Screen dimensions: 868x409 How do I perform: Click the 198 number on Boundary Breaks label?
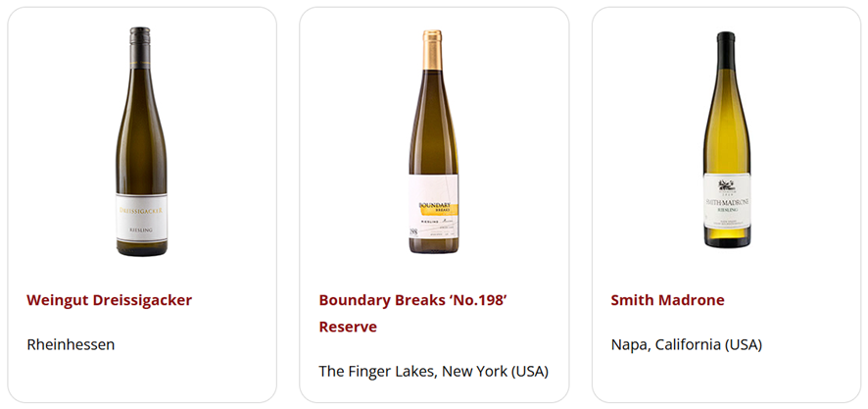tap(413, 232)
